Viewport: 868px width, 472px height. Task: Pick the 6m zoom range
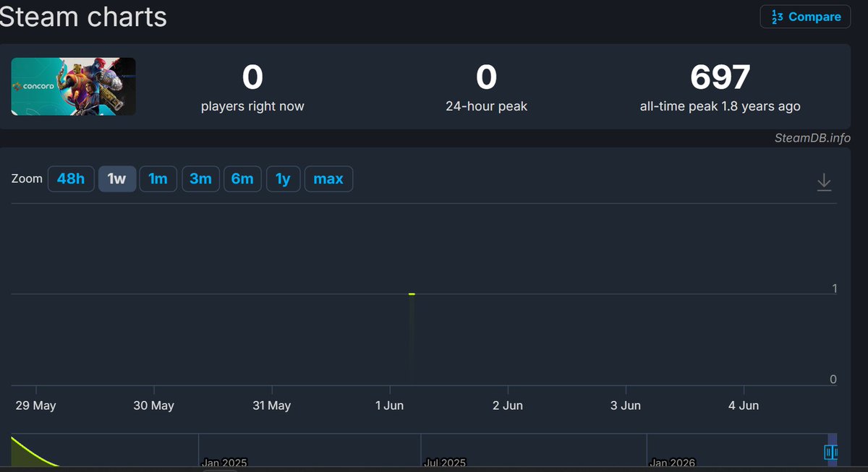pyautogui.click(x=242, y=179)
